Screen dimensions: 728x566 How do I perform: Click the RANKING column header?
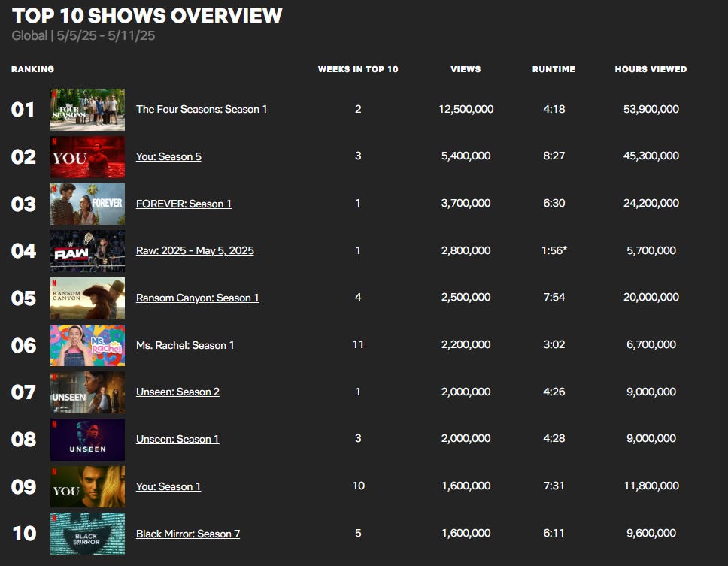[32, 69]
